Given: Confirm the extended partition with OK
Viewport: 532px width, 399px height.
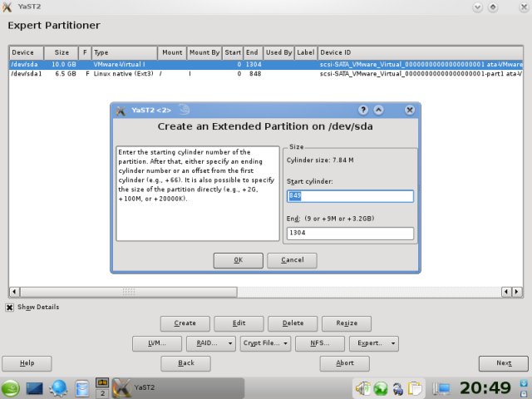Looking at the screenshot, I should [x=239, y=260].
